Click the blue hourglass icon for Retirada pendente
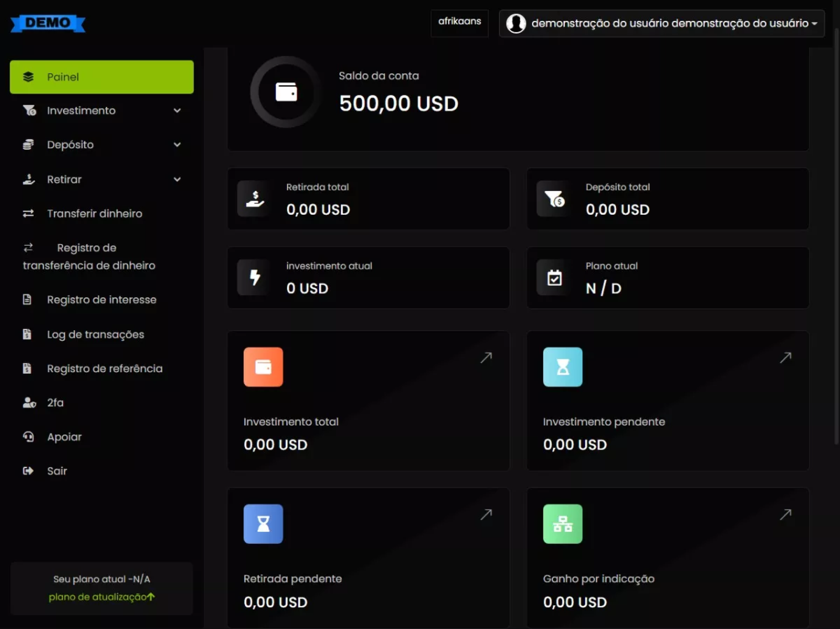This screenshot has width=840, height=629. (263, 524)
